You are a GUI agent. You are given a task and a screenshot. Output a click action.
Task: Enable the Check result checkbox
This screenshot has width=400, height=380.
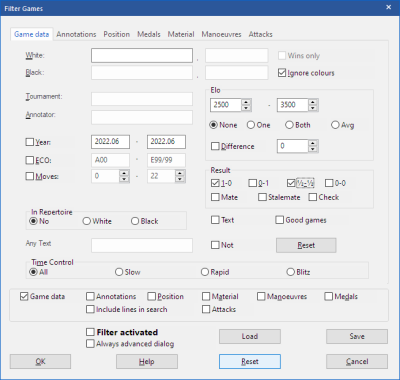[313, 197]
